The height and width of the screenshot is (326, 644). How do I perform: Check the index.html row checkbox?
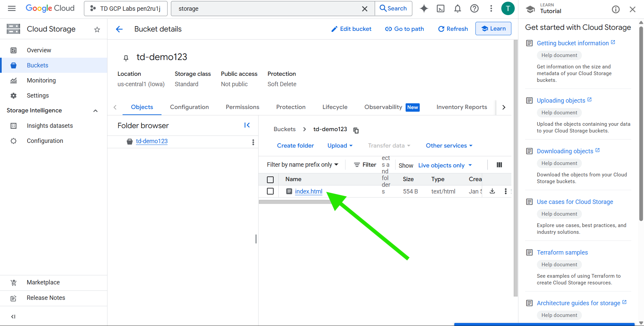[x=270, y=191]
